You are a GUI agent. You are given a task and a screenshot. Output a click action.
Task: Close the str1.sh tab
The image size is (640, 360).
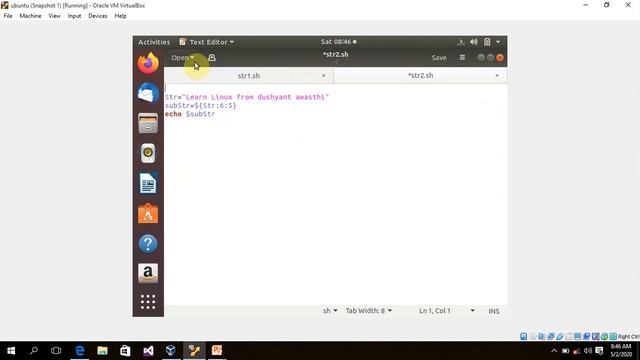point(324,76)
